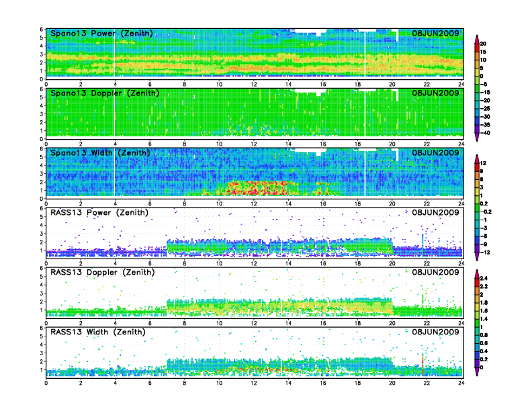Click the "RASS13 Width (Zenith)" panel title
The height and width of the screenshot is (411, 532).
click(x=97, y=332)
